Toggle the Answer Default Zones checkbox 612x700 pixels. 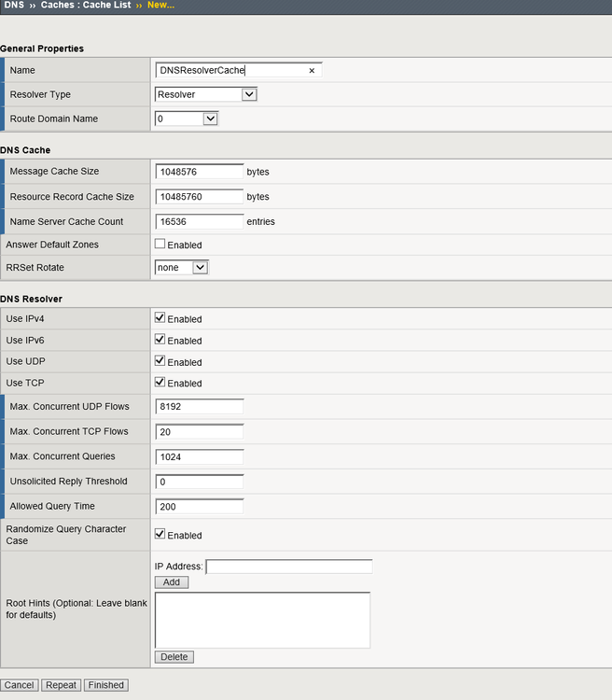point(160,245)
